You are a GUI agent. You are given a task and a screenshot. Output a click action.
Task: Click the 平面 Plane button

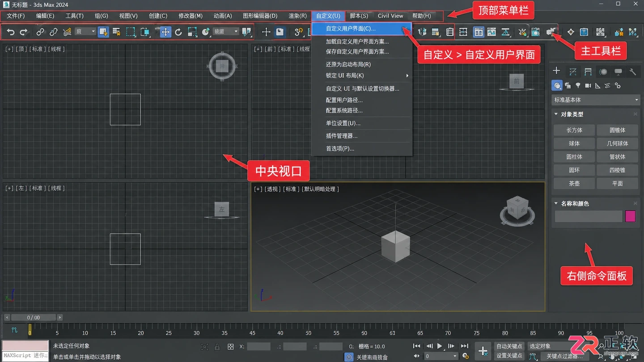tap(618, 183)
